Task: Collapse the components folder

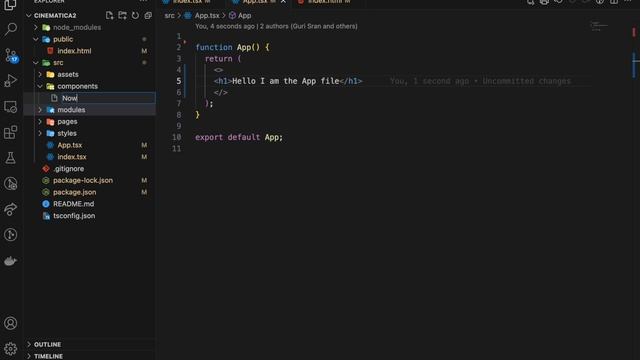Action: (40, 86)
